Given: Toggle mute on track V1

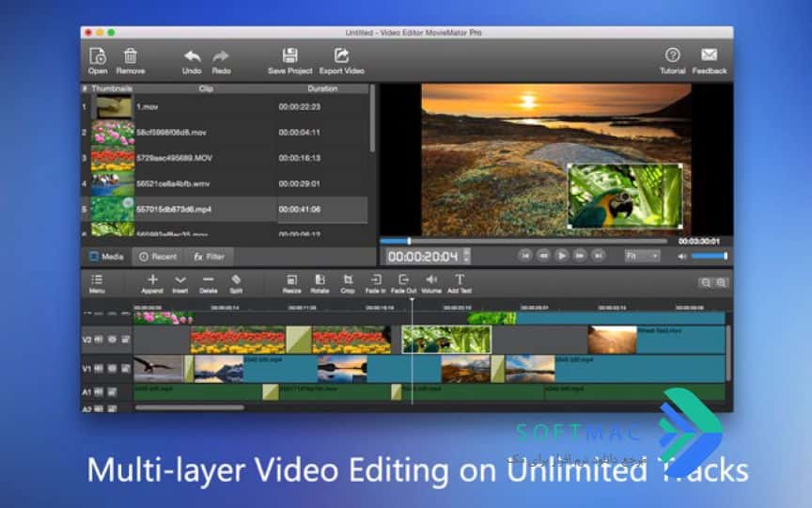Looking at the screenshot, I should click(x=99, y=369).
